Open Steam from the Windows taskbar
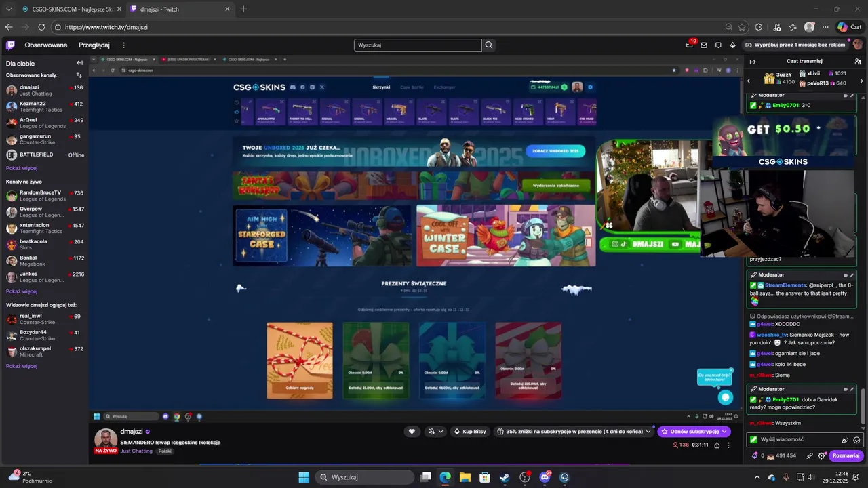 (x=505, y=477)
